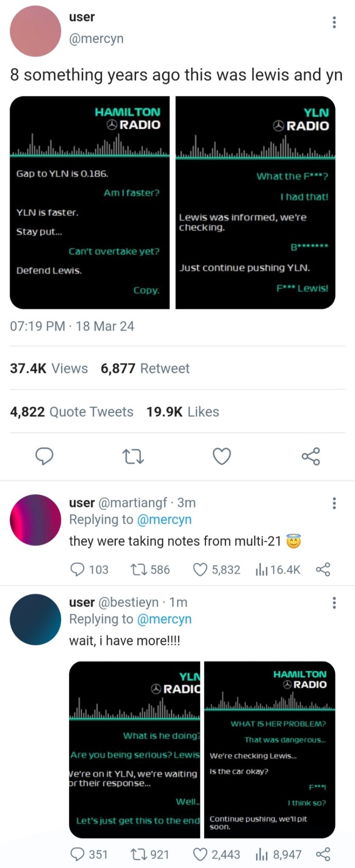Like the main tweet with heart icon
Viewport: 355px width, 868px height.
click(222, 456)
